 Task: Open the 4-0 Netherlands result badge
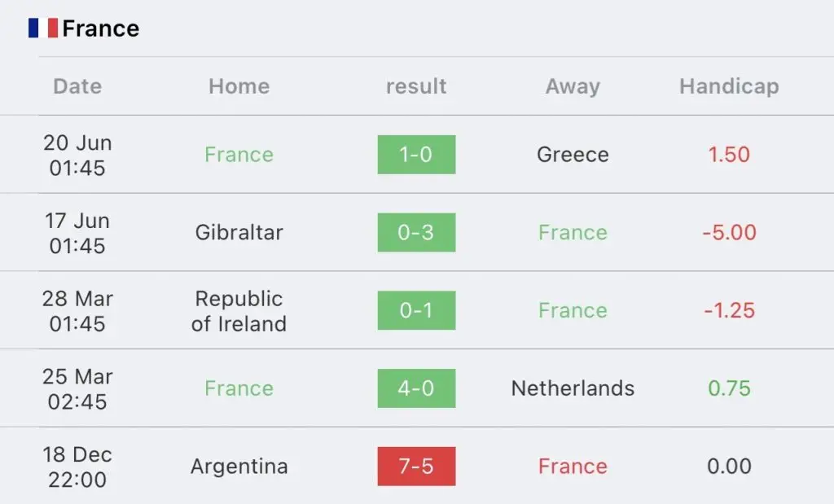pyautogui.click(x=416, y=388)
